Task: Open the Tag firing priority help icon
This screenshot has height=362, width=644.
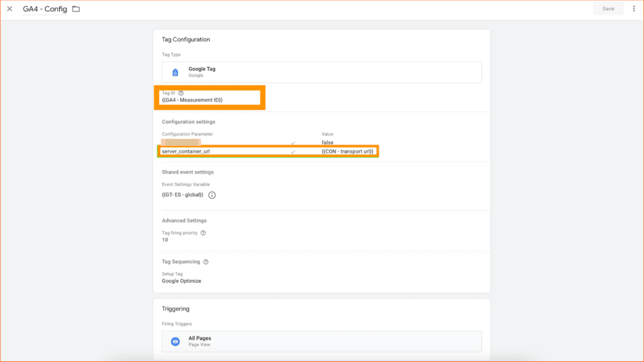Action: 203,233
